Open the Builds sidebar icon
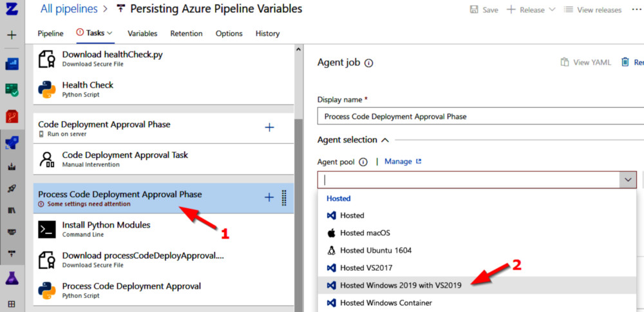Screen dimensions: 644x312 click(12, 168)
